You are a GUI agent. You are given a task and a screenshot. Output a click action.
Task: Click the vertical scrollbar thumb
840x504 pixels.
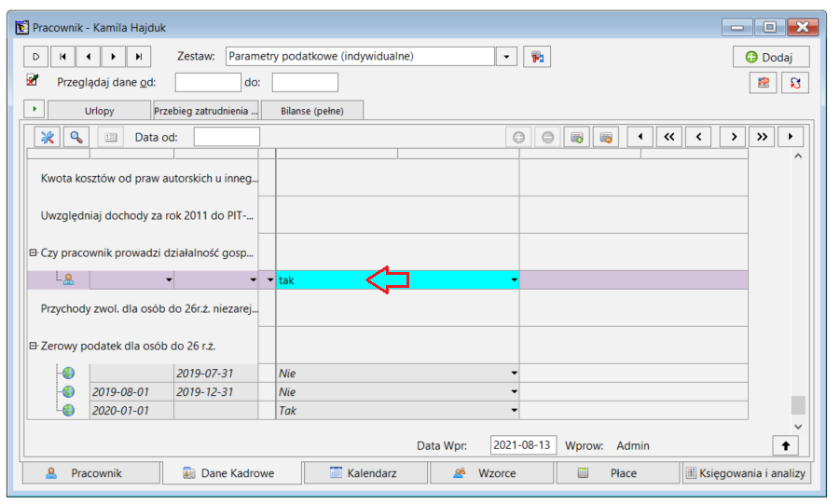click(x=798, y=405)
